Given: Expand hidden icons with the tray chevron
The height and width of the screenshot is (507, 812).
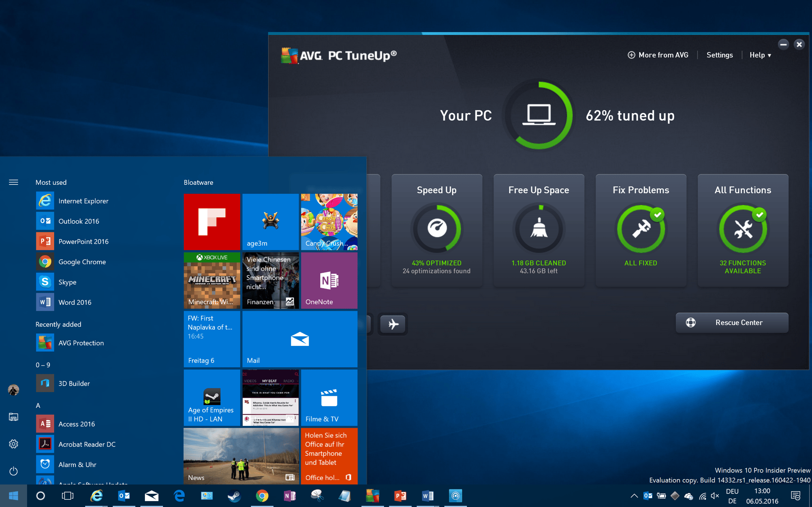Looking at the screenshot, I should [634, 496].
